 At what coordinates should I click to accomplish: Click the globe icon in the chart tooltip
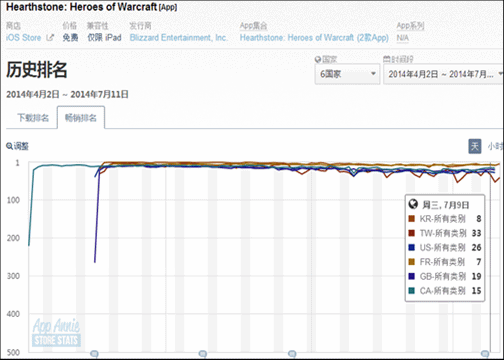coord(413,204)
